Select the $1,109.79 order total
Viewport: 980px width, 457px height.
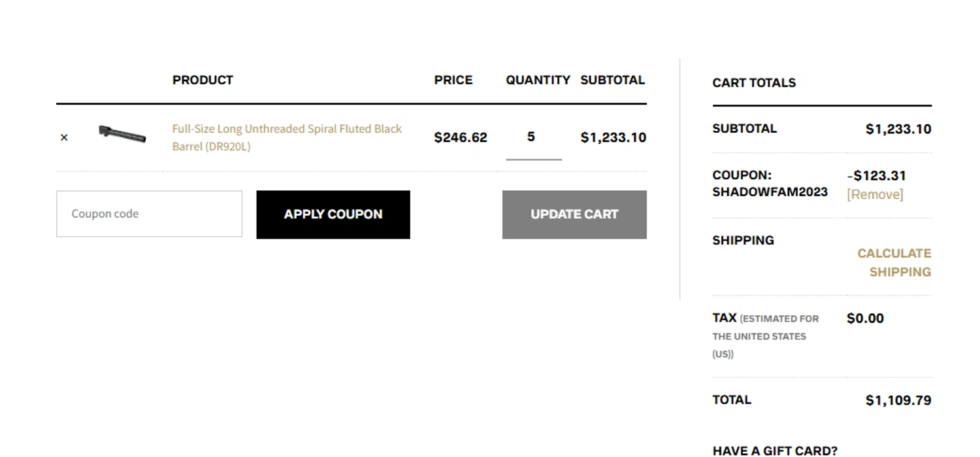tap(898, 400)
